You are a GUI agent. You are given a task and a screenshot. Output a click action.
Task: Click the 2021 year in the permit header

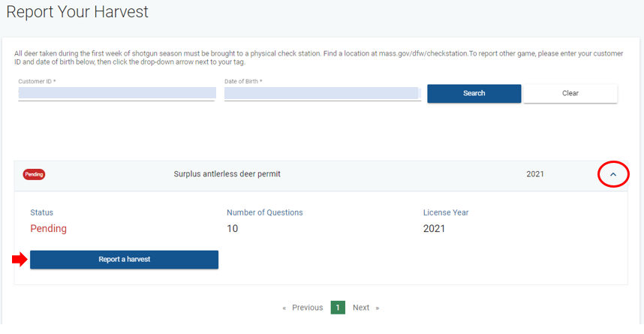(x=535, y=174)
